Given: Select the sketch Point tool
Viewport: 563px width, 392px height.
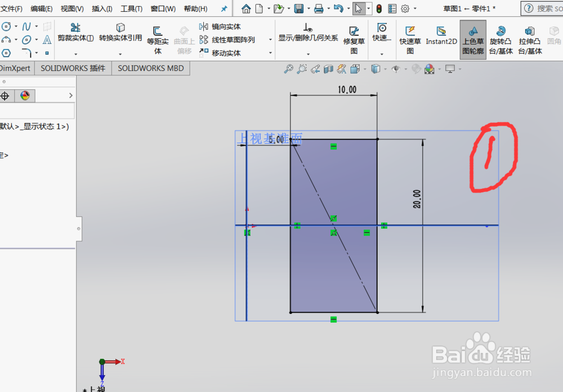Looking at the screenshot, I should 47,53.
